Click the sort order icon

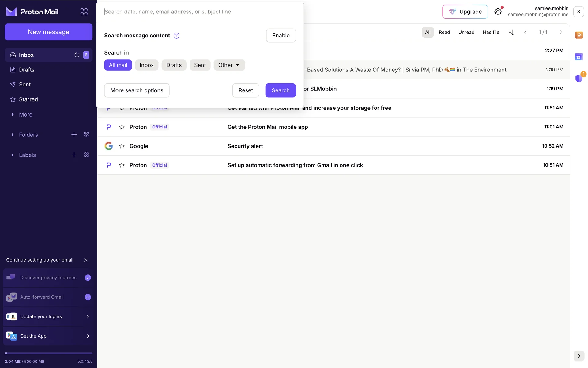pos(511,32)
